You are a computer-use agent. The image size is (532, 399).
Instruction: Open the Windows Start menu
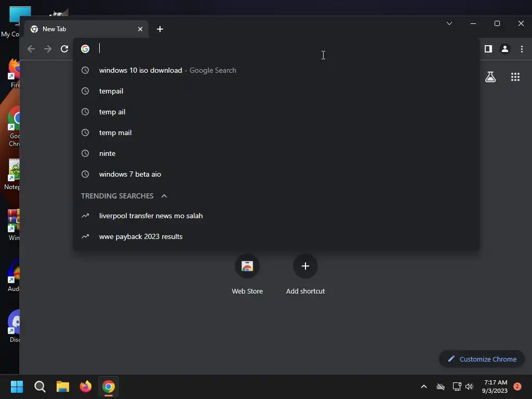coord(17,387)
